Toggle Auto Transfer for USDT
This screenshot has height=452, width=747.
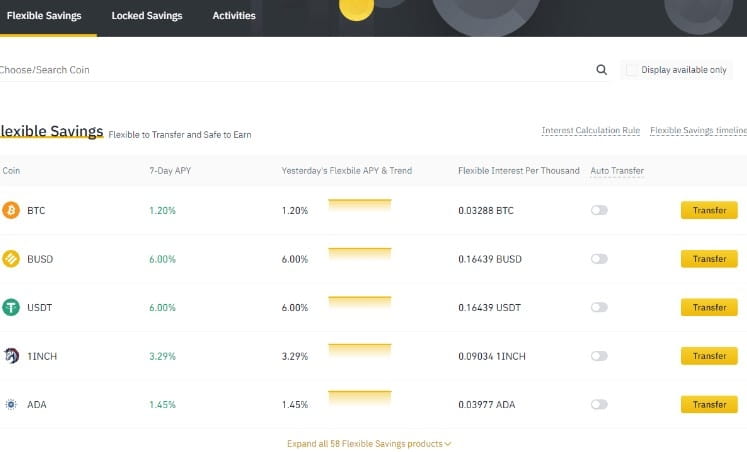(599, 308)
